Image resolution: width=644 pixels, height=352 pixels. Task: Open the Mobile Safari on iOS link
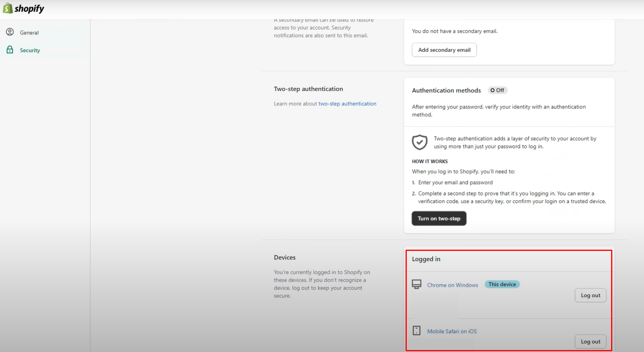click(x=452, y=331)
